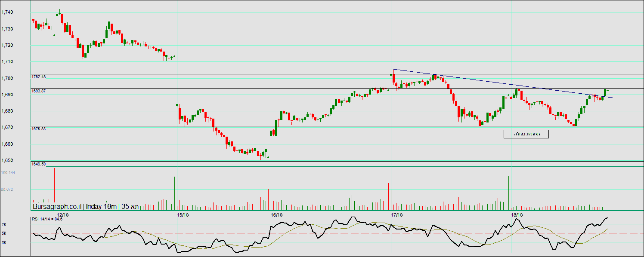Click the 15/10 date label
The image size is (644, 257).
click(x=183, y=214)
